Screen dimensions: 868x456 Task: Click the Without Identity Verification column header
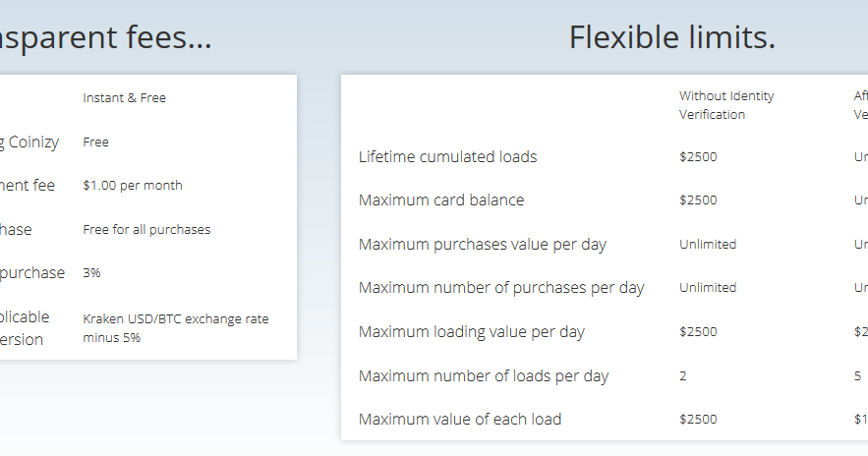tap(726, 105)
